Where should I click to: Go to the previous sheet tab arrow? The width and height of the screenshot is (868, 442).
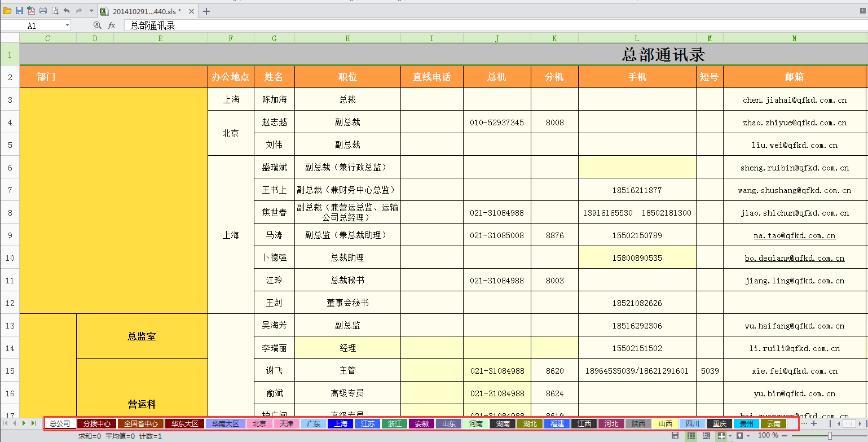pyautogui.click(x=15, y=423)
